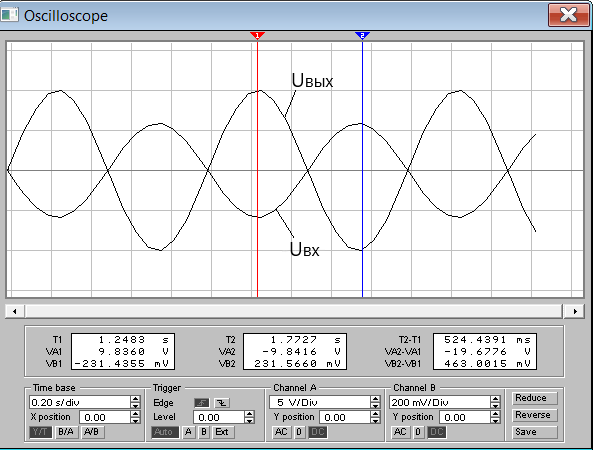Click the scroll right arrow under the display
This screenshot has width=595, height=450.
[575, 312]
